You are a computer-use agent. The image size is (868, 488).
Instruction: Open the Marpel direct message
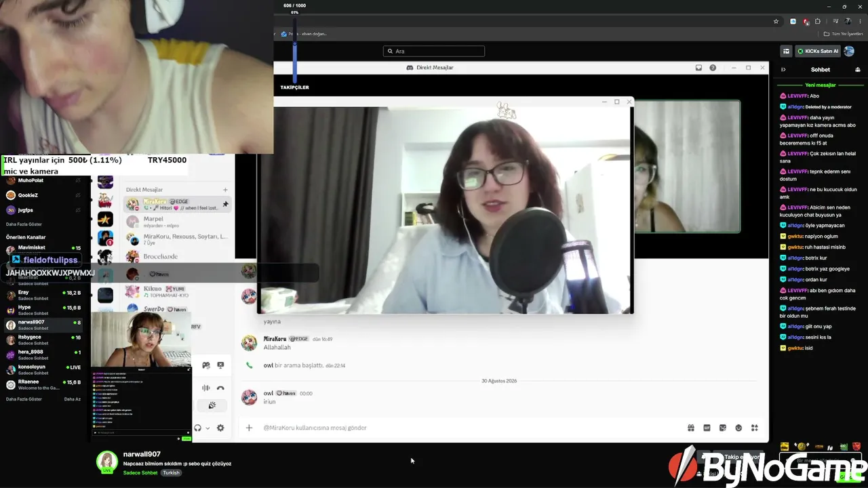click(178, 222)
